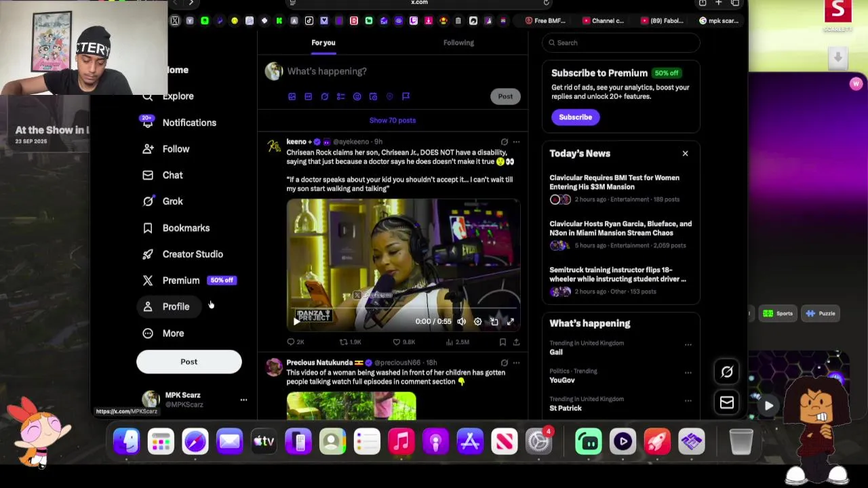868x488 pixels.
Task: Open the mpk scar... browser tab
Action: [x=719, y=21]
